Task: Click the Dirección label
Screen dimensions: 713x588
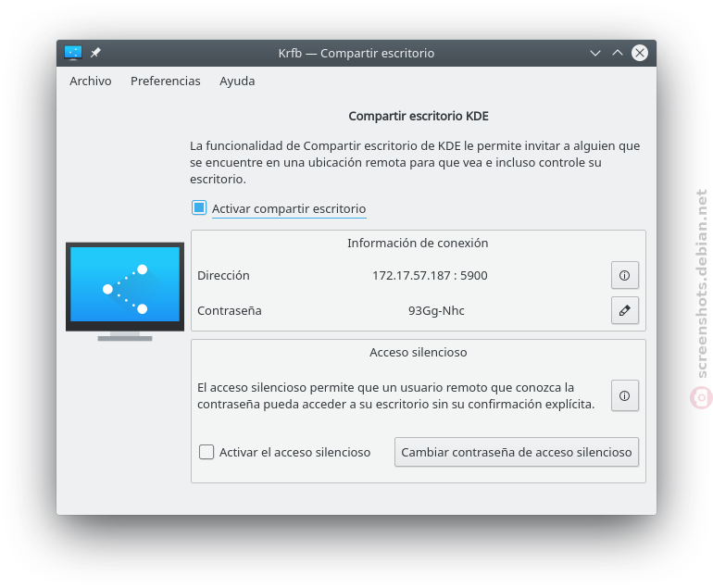Action: (223, 276)
